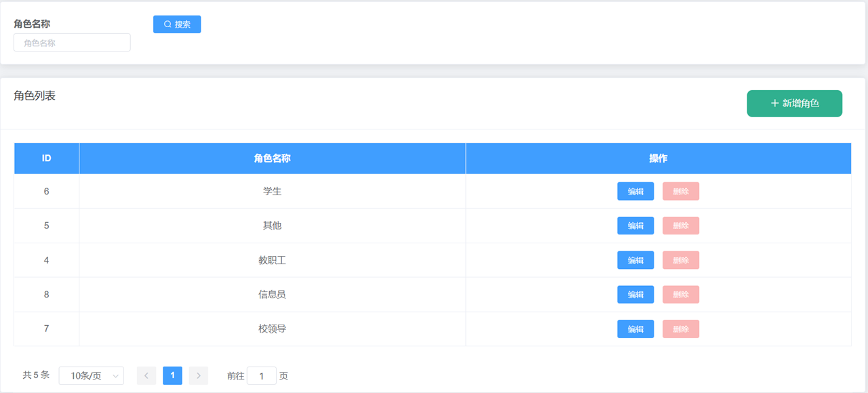Select page 1 in pagination
Image resolution: width=868 pixels, height=393 pixels.
pyautogui.click(x=172, y=375)
